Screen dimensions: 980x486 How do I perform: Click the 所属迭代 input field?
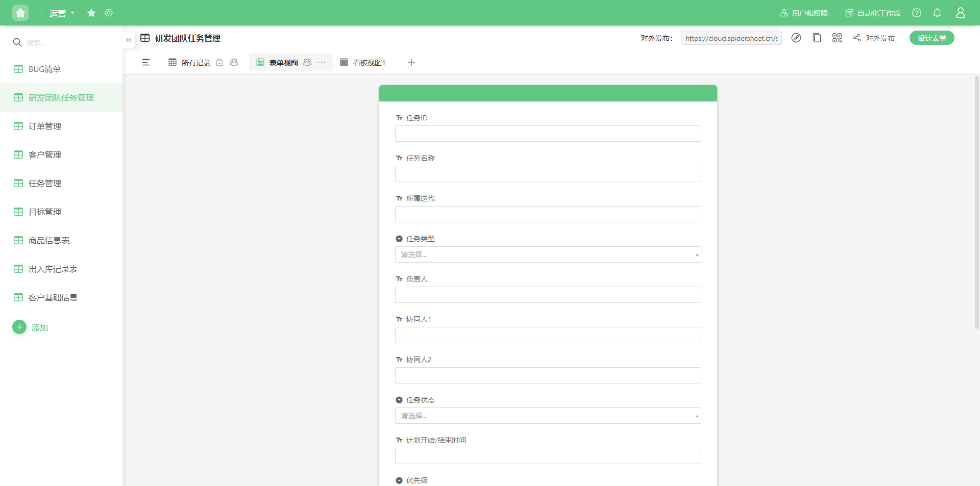548,214
